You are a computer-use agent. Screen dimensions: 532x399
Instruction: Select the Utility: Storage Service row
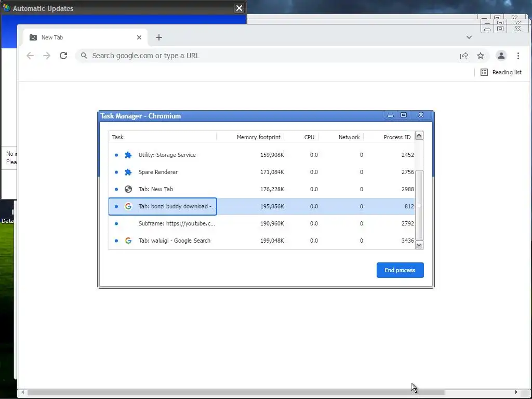[x=262, y=155]
